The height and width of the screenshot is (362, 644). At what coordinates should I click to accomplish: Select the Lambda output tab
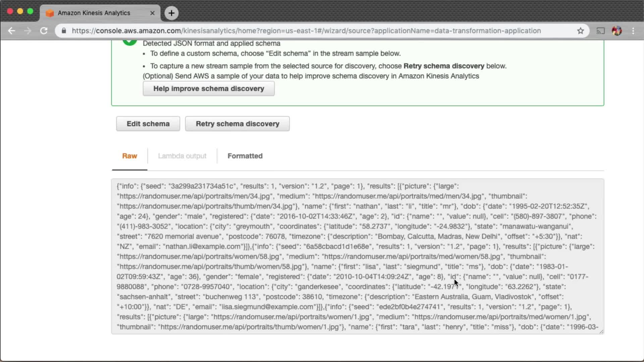point(182,156)
